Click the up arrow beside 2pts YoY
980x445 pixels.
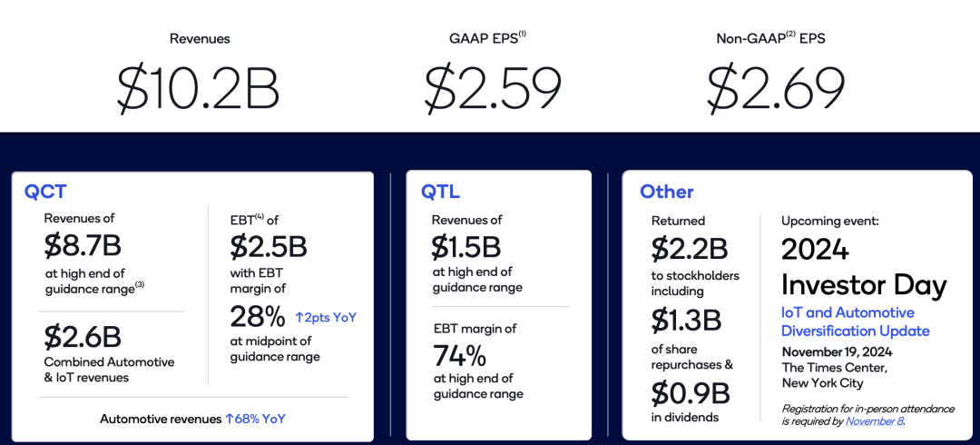[x=299, y=318]
